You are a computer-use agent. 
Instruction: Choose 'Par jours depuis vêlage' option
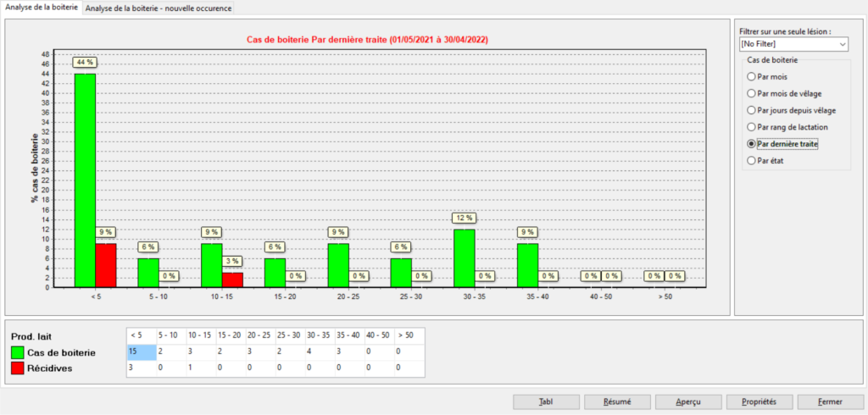pyautogui.click(x=751, y=110)
